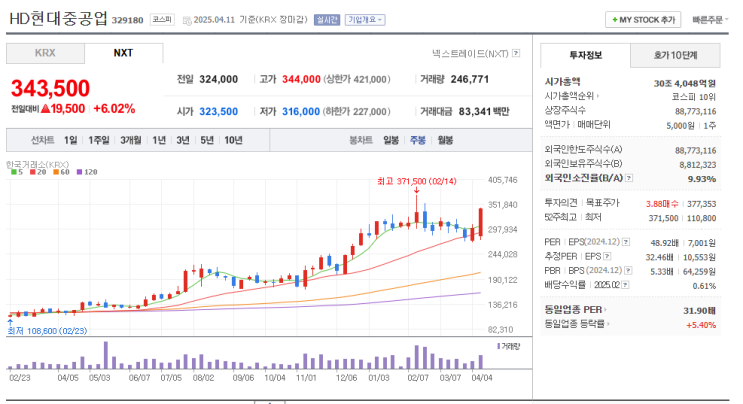
Task: Select 1일 line chart period
Action: [71, 140]
